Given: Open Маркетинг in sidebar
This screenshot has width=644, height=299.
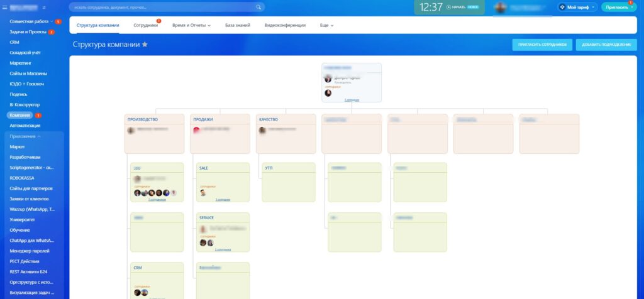Looking at the screenshot, I should [21, 63].
